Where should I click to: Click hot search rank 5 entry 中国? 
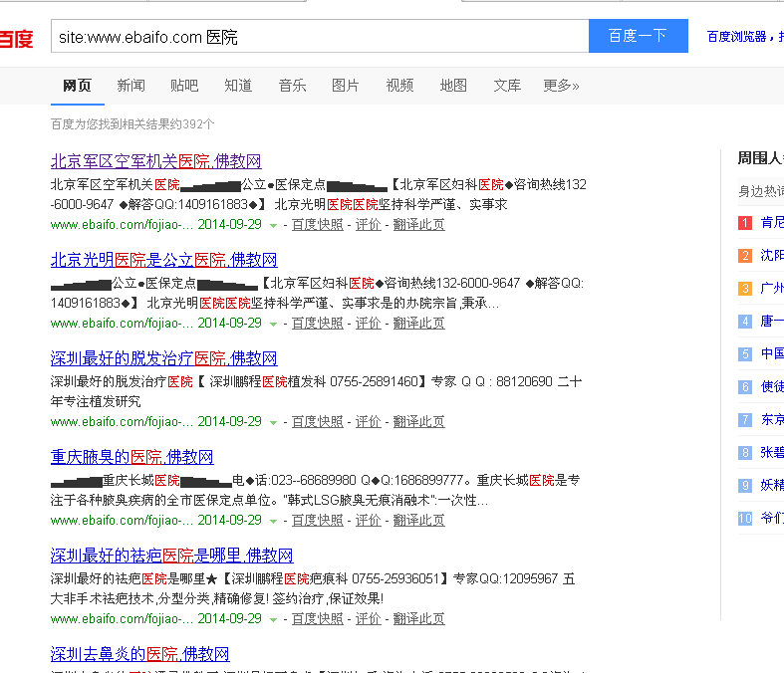click(772, 353)
